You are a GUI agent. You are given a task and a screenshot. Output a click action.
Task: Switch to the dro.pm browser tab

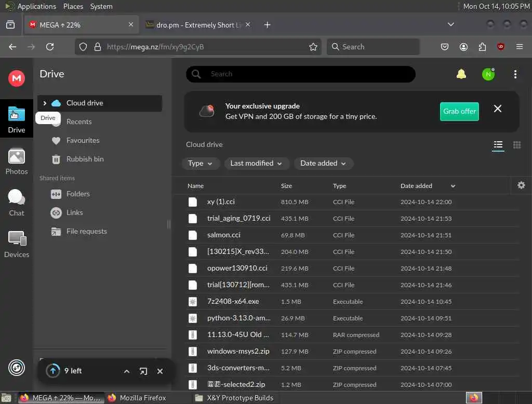point(197,25)
